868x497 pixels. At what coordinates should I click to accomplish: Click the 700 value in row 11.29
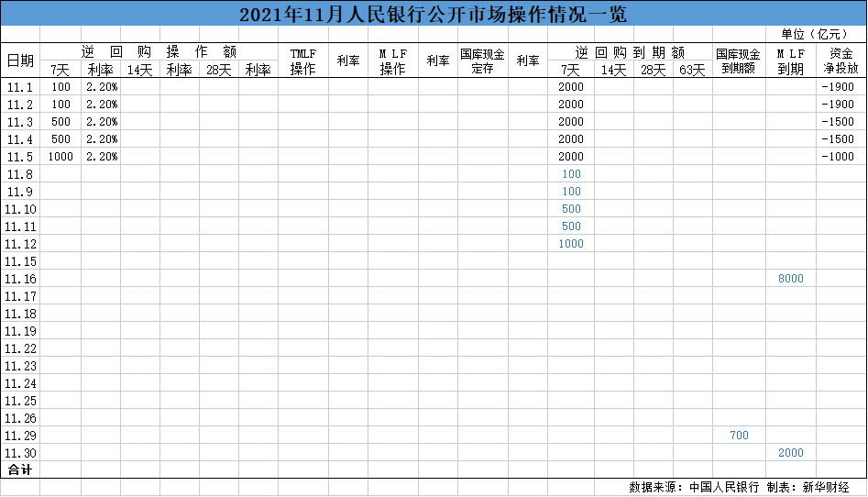click(739, 436)
